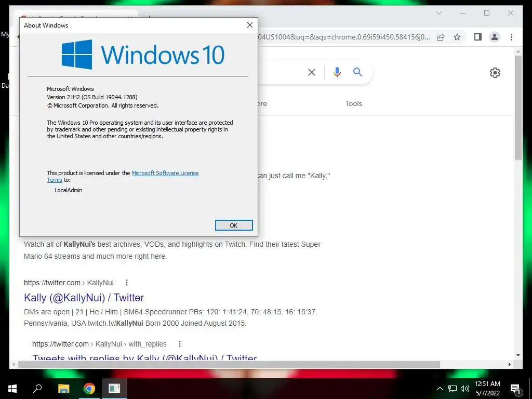This screenshot has height=399, width=532.
Task: Switch to Chrome in taskbar
Action: pyautogui.click(x=89, y=389)
